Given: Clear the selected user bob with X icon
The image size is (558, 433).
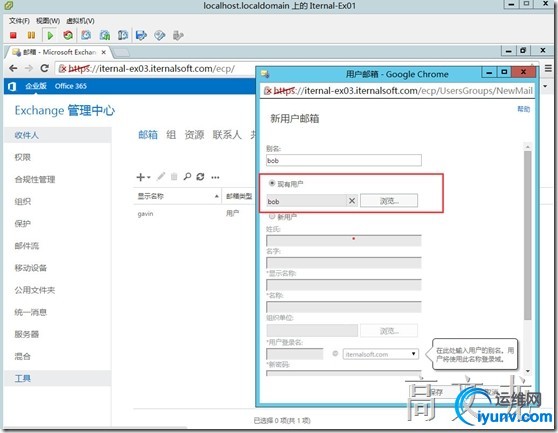Looking at the screenshot, I should [x=352, y=201].
